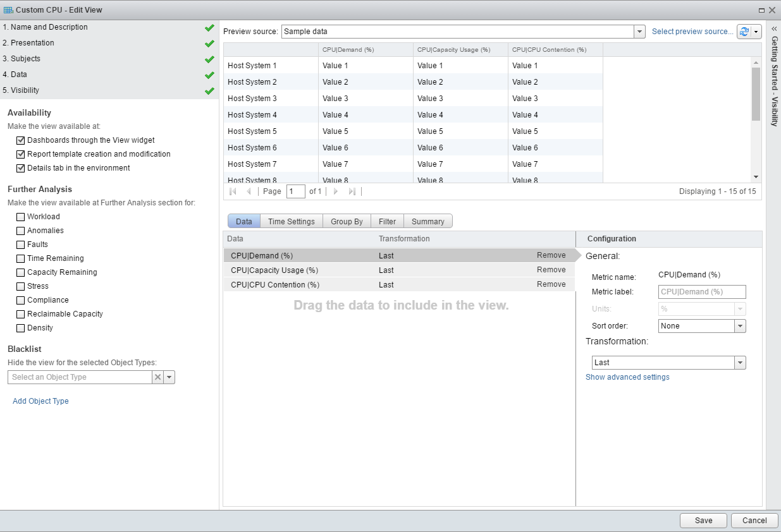781x532 pixels.
Task: Expand the Transformation dropdown showing Last
Action: [740, 363]
